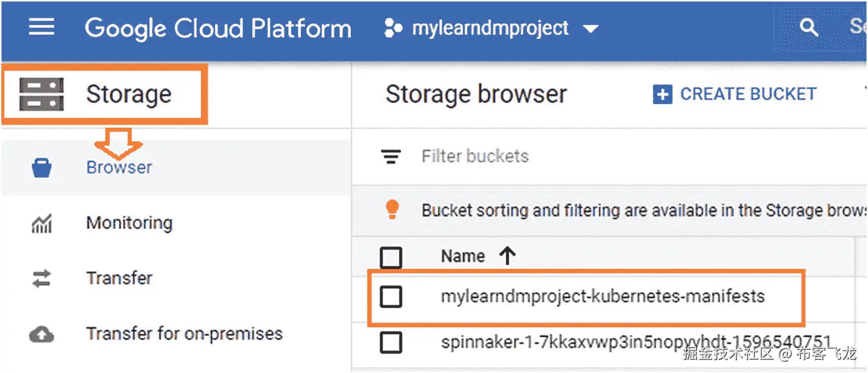Check the mylearndmproject-kubernetes-manifests bucket checkbox
Viewport: 868px width, 373px height.
coord(390,297)
